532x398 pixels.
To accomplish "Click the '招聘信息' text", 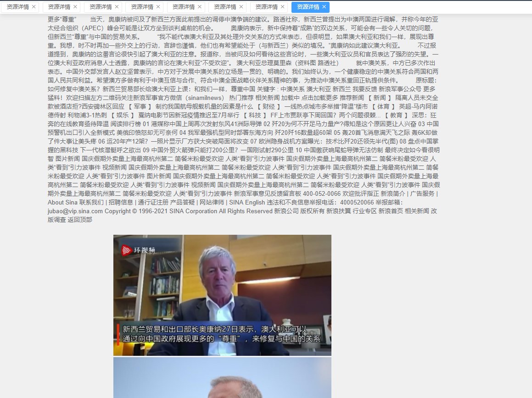I will coord(121,202).
